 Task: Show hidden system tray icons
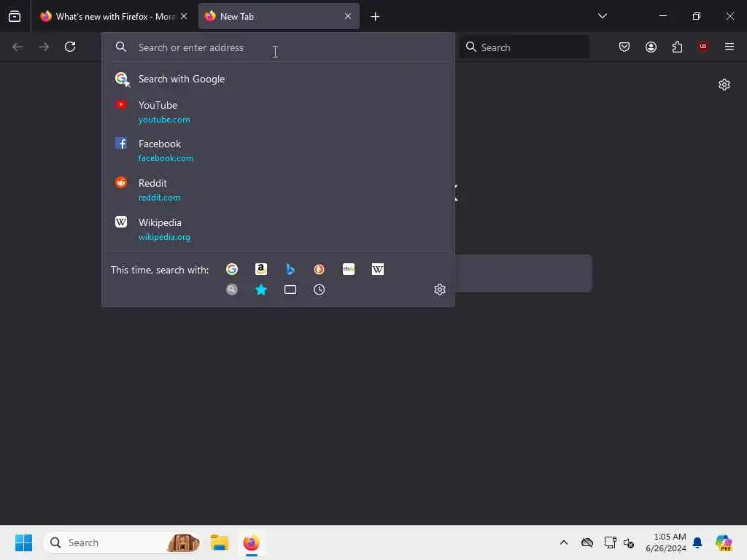coord(564,542)
